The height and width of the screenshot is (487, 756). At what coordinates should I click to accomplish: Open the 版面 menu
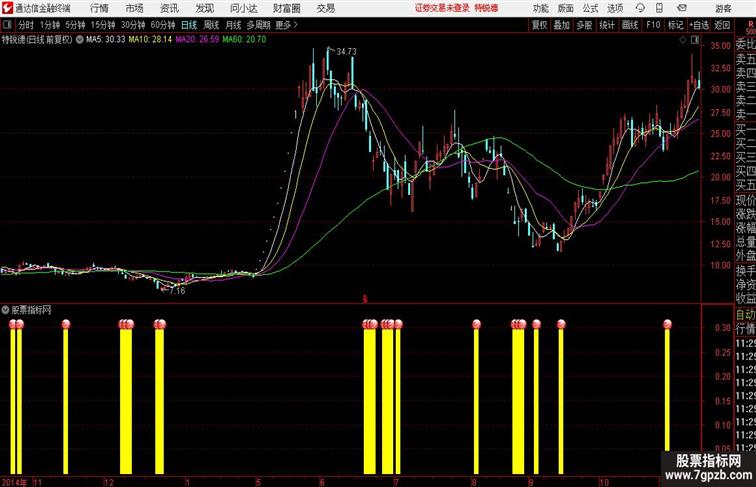coord(566,8)
